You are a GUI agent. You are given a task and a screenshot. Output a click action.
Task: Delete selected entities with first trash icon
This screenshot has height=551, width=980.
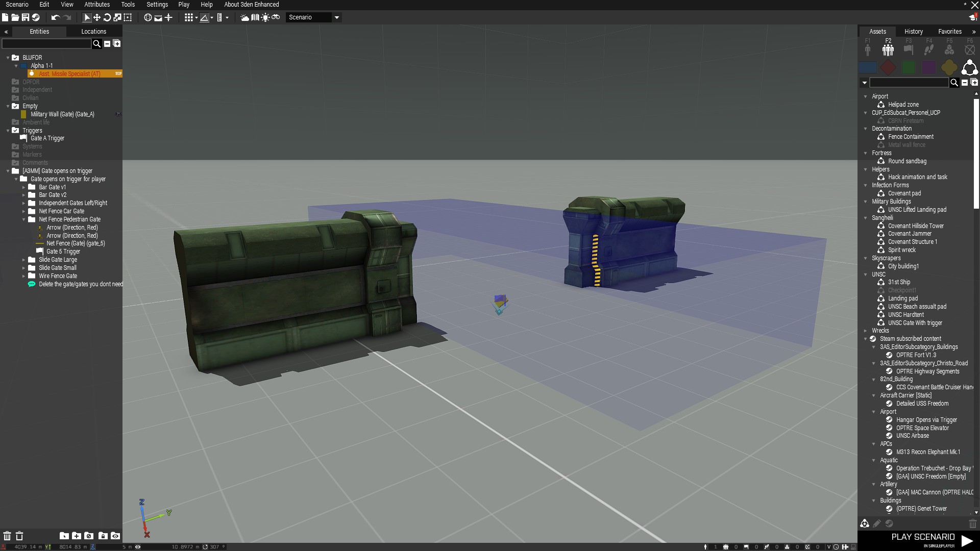[x=7, y=536]
